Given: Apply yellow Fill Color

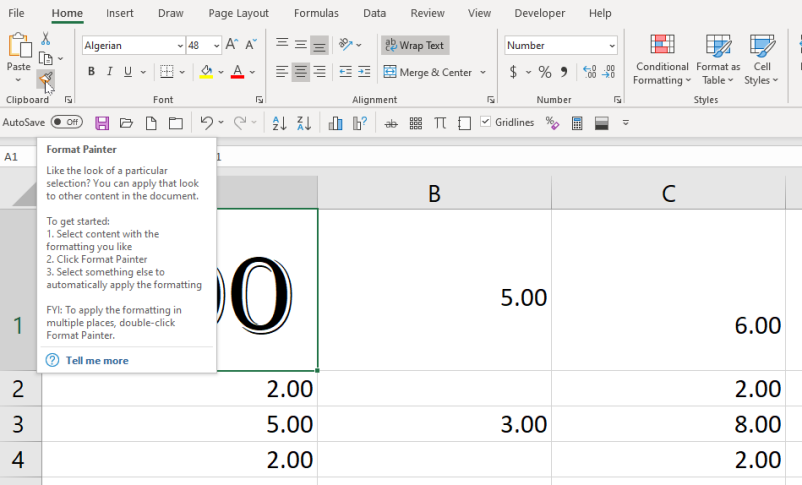Looking at the screenshot, I should 206,72.
